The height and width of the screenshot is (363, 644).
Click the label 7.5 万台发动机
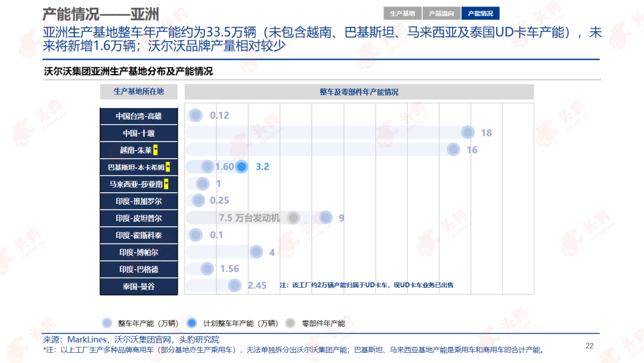(x=249, y=217)
